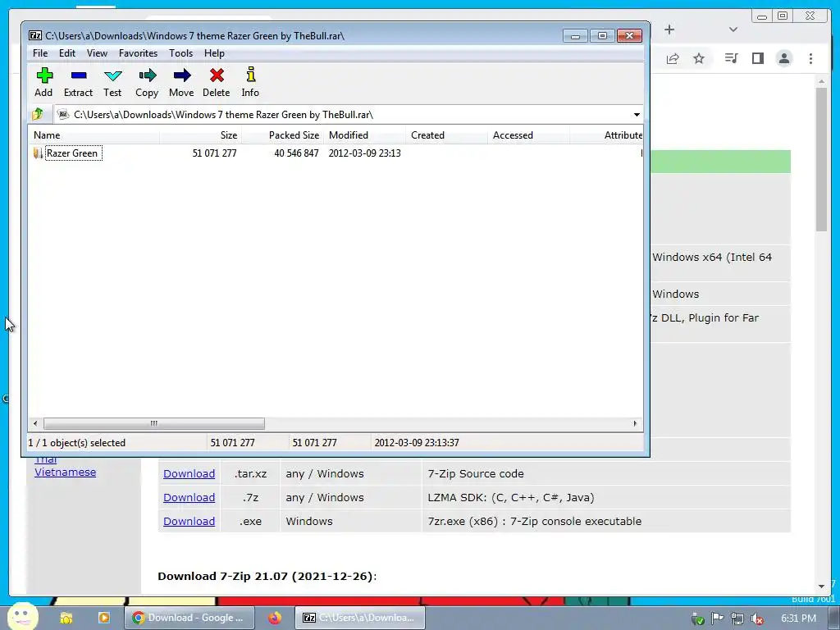The image size is (840, 630).
Task: Click the network tray icon
Action: pos(737,619)
